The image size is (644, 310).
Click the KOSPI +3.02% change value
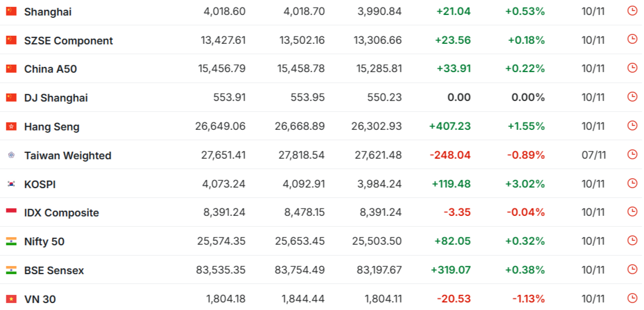coord(525,184)
